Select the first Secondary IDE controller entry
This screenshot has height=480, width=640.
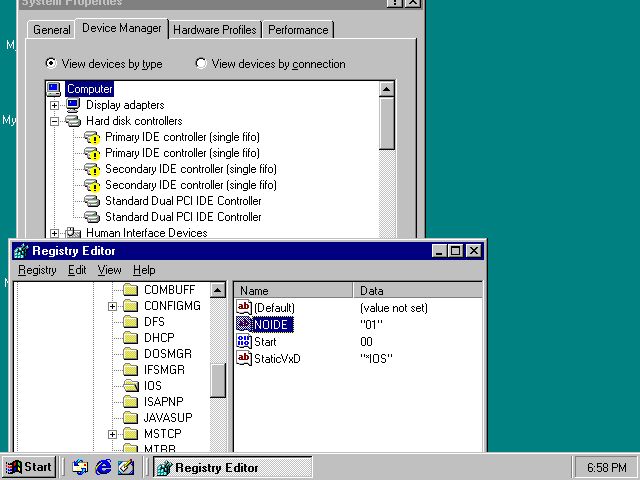(191, 169)
